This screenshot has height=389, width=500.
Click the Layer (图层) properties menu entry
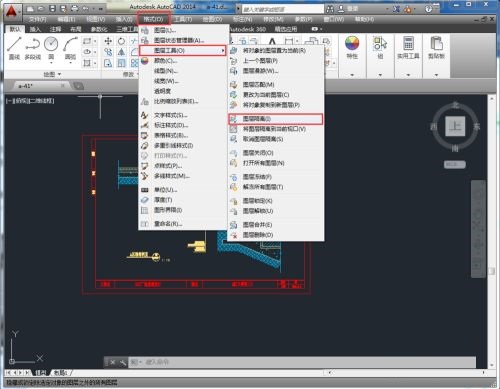(183, 30)
